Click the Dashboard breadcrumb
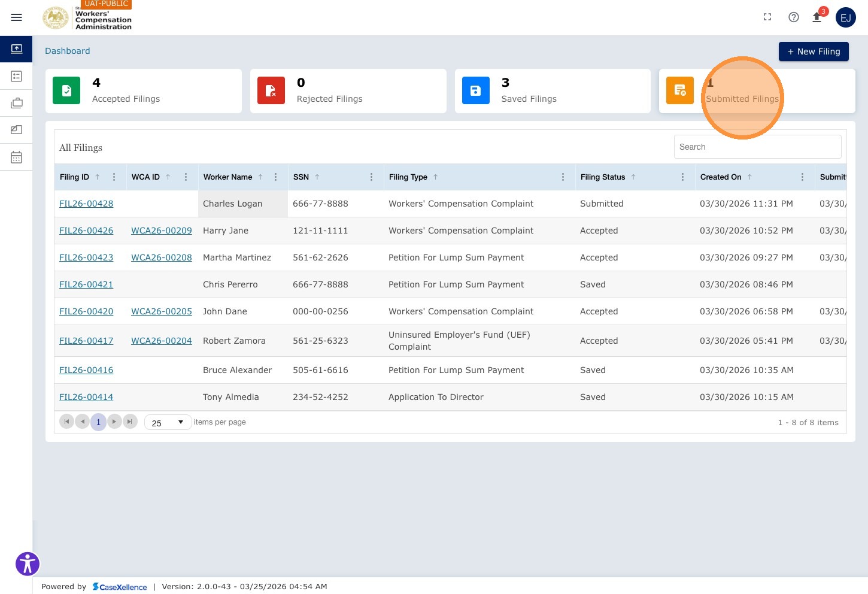Viewport: 868px width, 594px height. click(68, 51)
